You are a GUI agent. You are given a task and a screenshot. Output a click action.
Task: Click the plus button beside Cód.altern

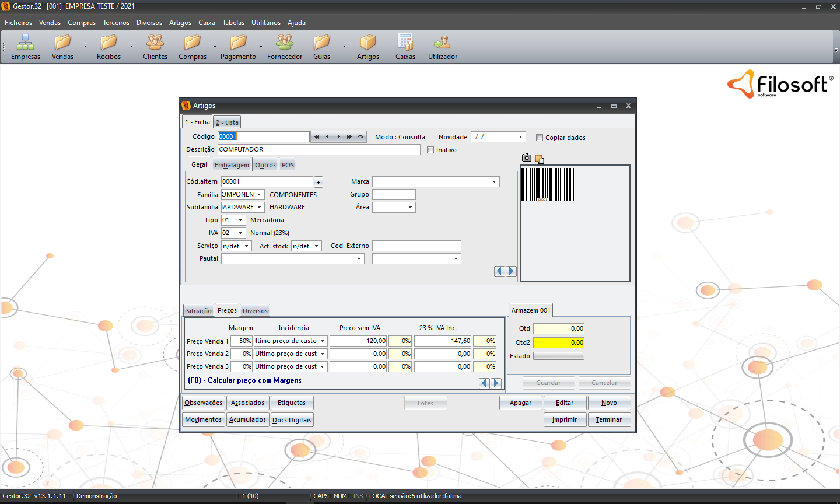[x=318, y=182]
